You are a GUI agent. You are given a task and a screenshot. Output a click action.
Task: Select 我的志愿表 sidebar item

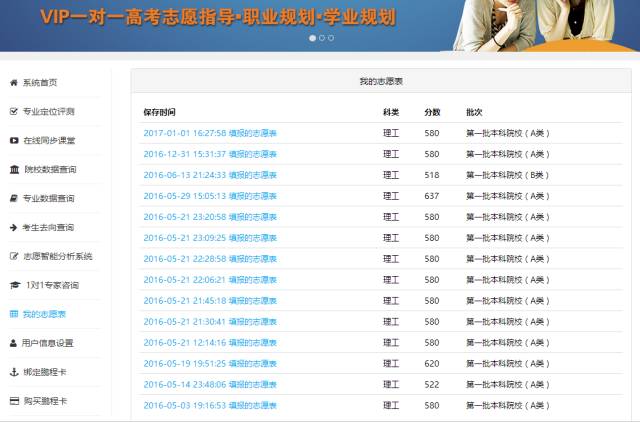(44, 314)
